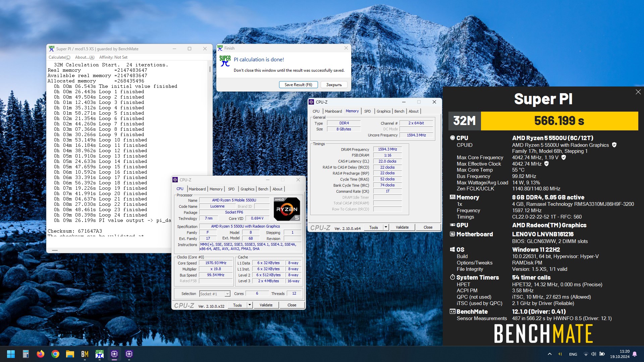Close the BenchMate Super PI result panel
Viewport: 644px width, 362px height.
[x=638, y=92]
